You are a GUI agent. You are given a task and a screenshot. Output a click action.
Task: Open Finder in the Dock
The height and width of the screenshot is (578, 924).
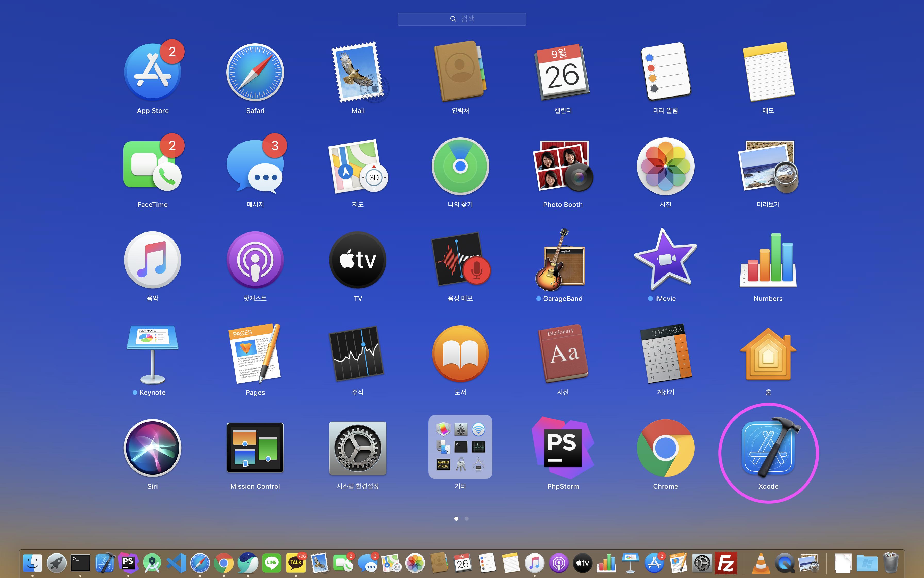pyautogui.click(x=32, y=563)
